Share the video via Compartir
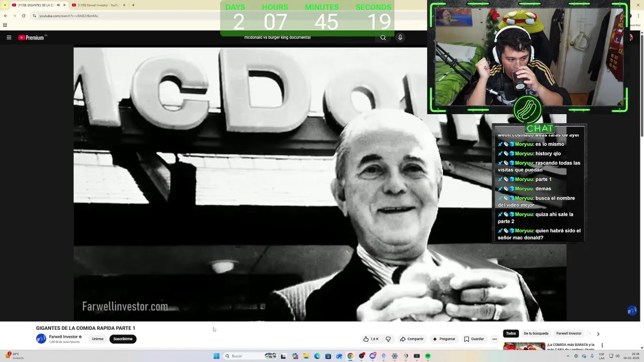 tap(412, 339)
